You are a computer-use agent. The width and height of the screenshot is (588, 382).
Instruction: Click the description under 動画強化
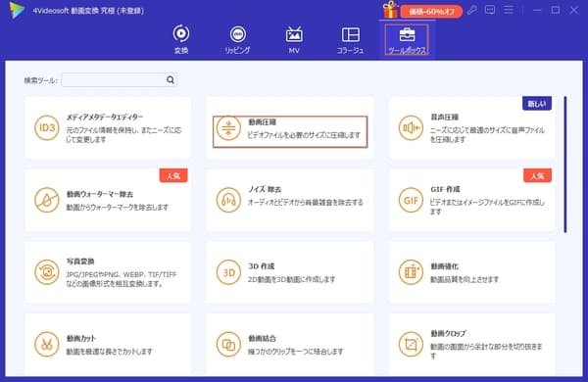(465, 279)
